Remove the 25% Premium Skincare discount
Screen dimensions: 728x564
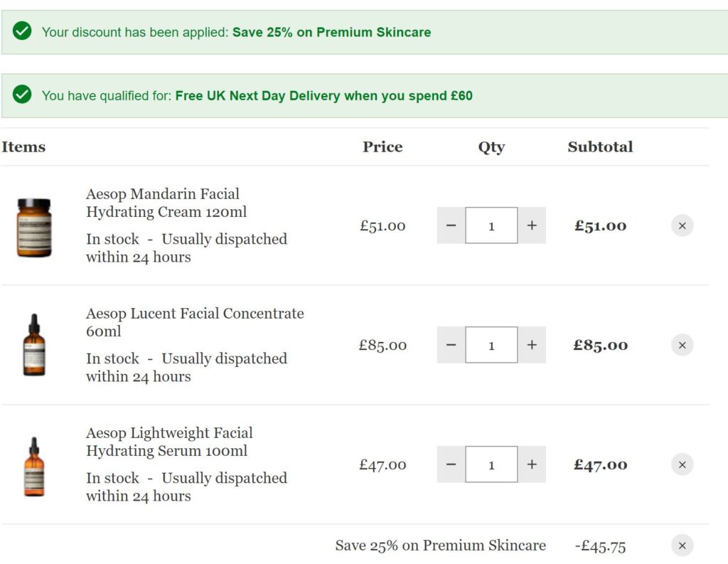point(682,546)
